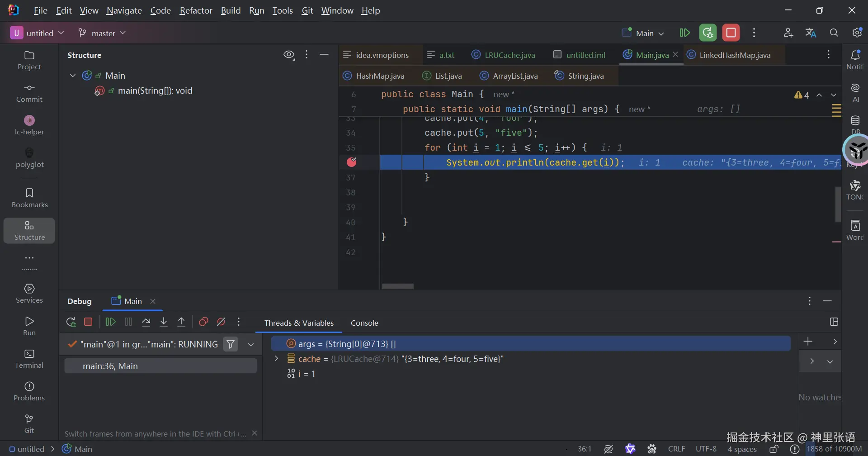Image resolution: width=868 pixels, height=456 pixels.
Task: Select the main:36, Main stack frame
Action: coord(160,366)
